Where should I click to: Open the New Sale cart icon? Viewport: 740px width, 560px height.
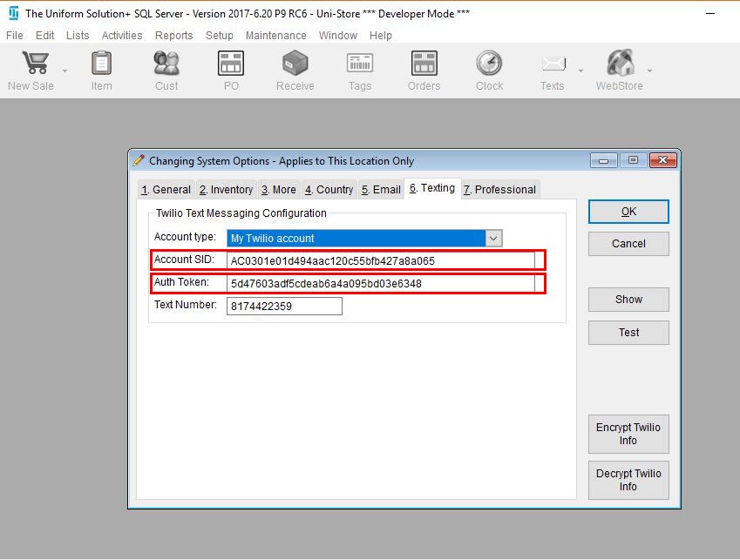point(36,63)
